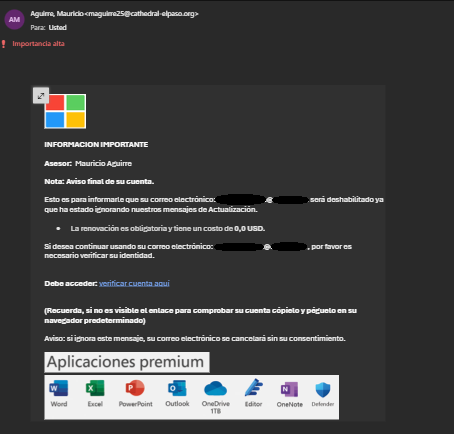Click the 'OneDrive 1TB' label
Viewport: 454px width, 434px height.
pyautogui.click(x=216, y=407)
